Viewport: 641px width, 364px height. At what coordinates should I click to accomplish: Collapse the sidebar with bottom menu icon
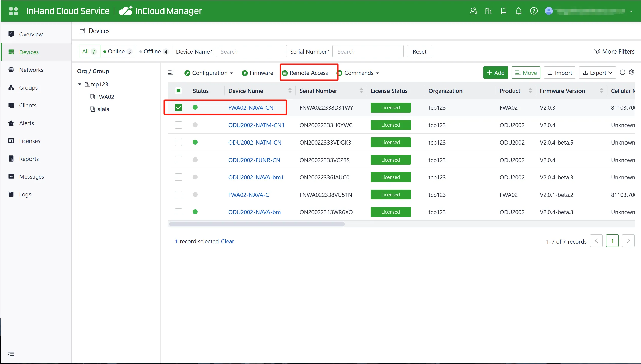tap(11, 354)
